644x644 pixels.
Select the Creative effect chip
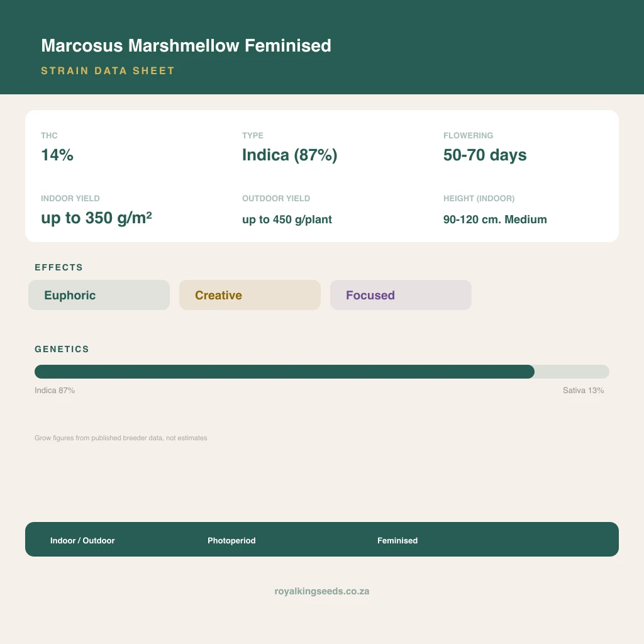[250, 295]
